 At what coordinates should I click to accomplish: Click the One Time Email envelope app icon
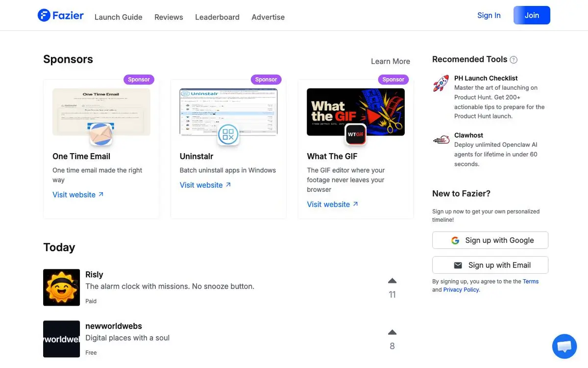(101, 134)
